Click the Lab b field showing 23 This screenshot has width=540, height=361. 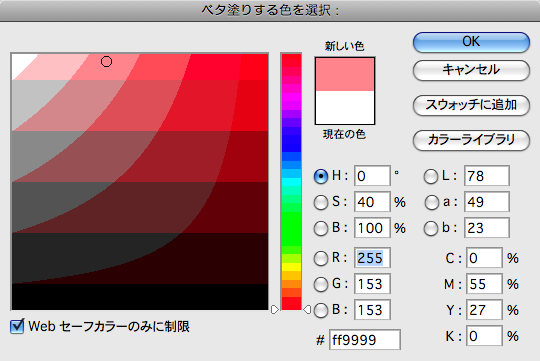487,228
